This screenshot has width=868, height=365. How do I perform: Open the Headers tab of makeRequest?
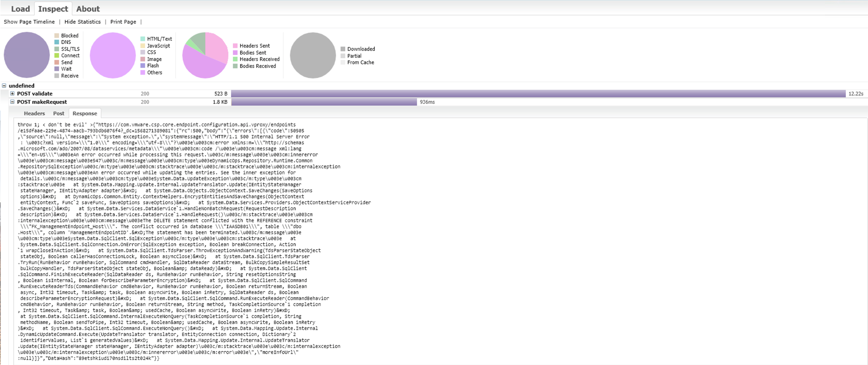[x=34, y=113]
